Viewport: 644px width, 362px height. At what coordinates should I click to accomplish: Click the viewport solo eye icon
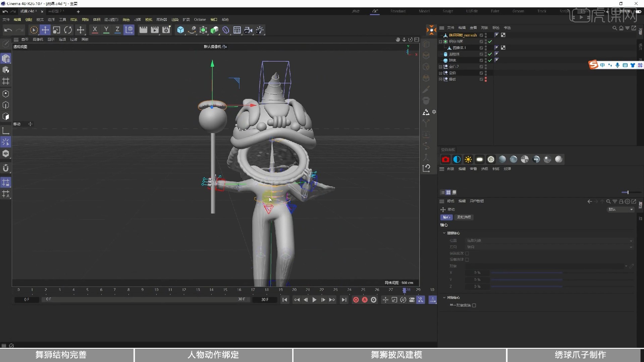(x=6, y=154)
